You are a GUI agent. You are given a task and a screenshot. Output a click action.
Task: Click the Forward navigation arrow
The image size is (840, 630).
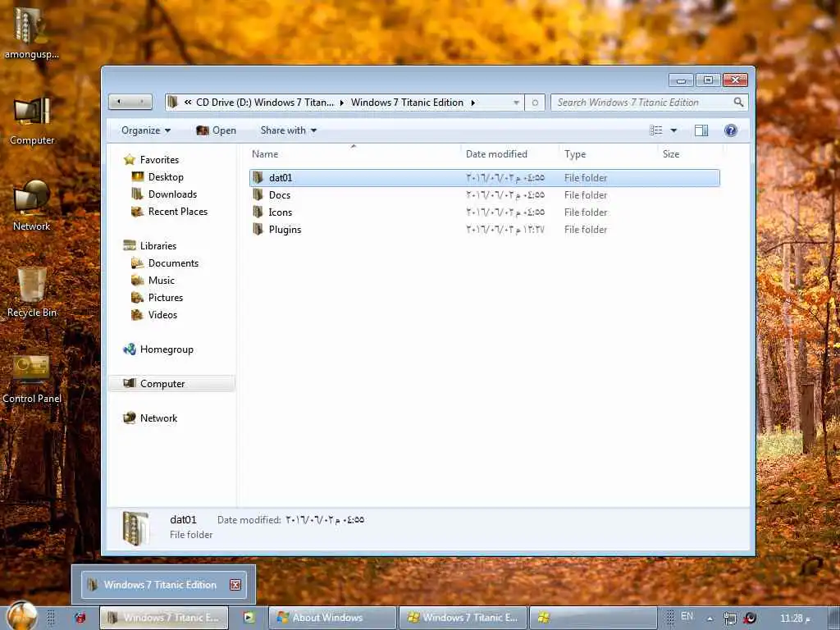coord(141,102)
